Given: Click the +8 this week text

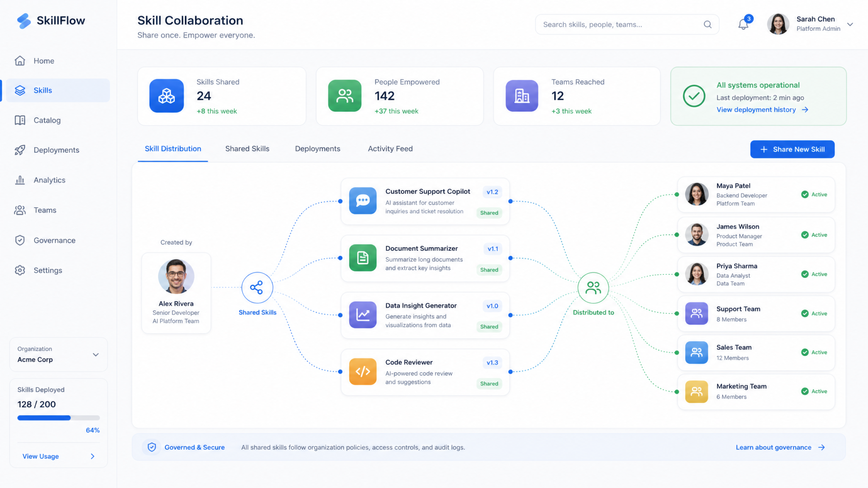Looking at the screenshot, I should click(217, 111).
